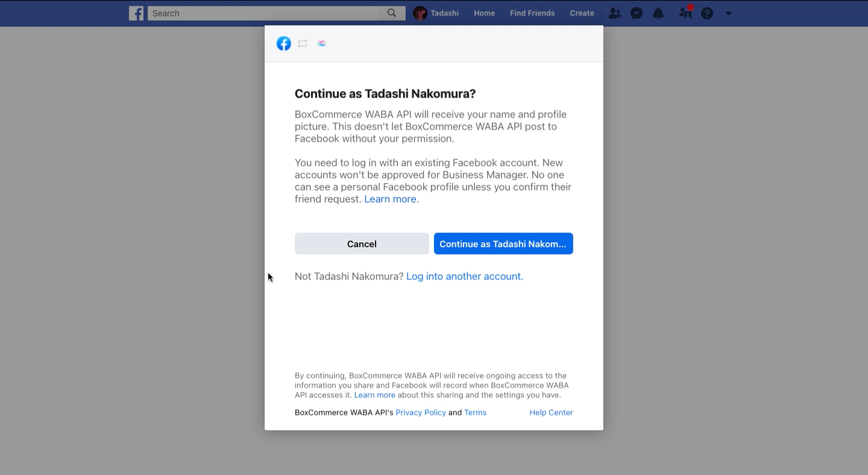868x475 pixels.
Task: Click Log into another account link
Action: pos(465,276)
